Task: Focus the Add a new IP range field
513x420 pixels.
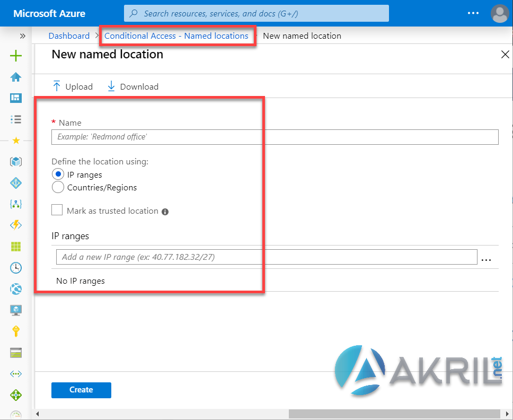Action: coord(267,257)
